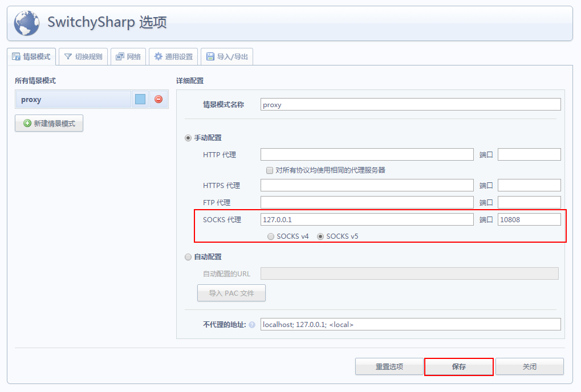
Task: Click the SOCKS 代理 address field with 127.0.0.1
Action: [367, 219]
